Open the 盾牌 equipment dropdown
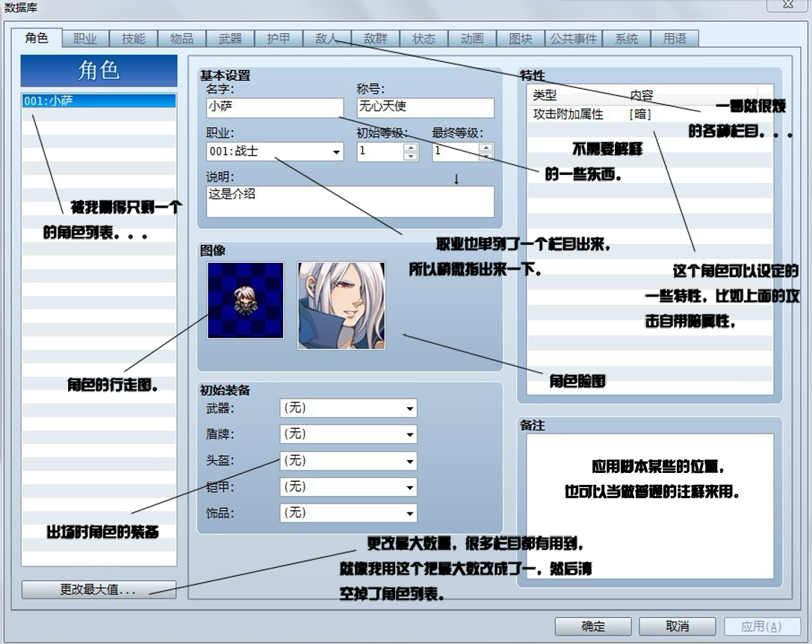Image resolution: width=812 pixels, height=644 pixels. click(x=348, y=434)
